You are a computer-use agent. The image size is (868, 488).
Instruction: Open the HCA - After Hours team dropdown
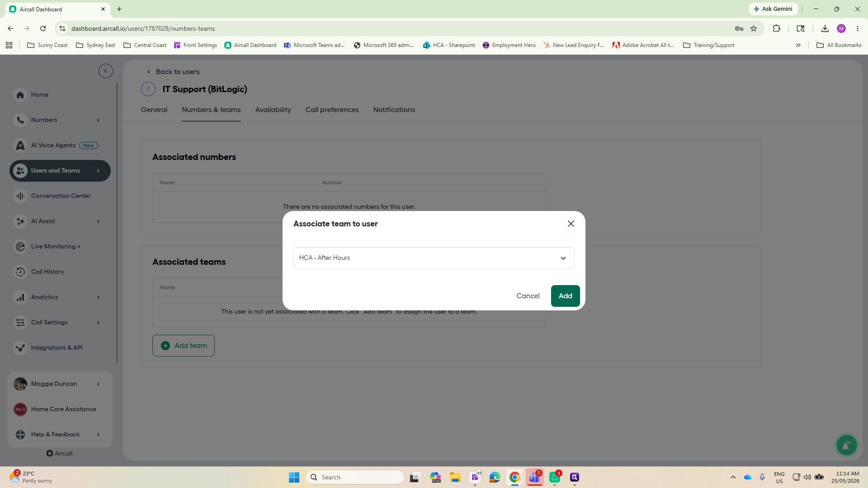[434, 258]
